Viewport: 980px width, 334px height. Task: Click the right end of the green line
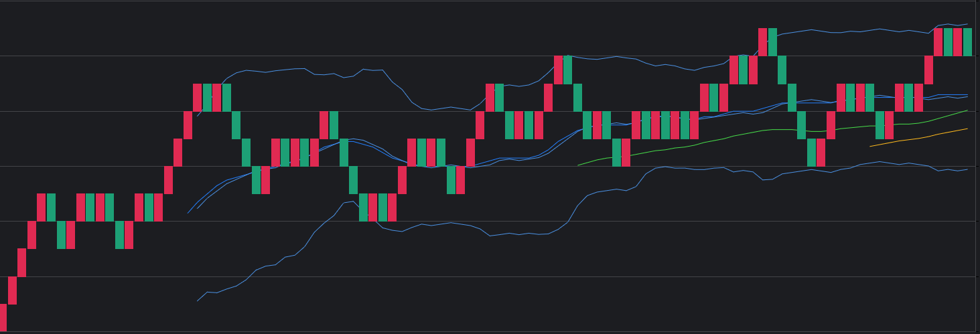click(967, 110)
